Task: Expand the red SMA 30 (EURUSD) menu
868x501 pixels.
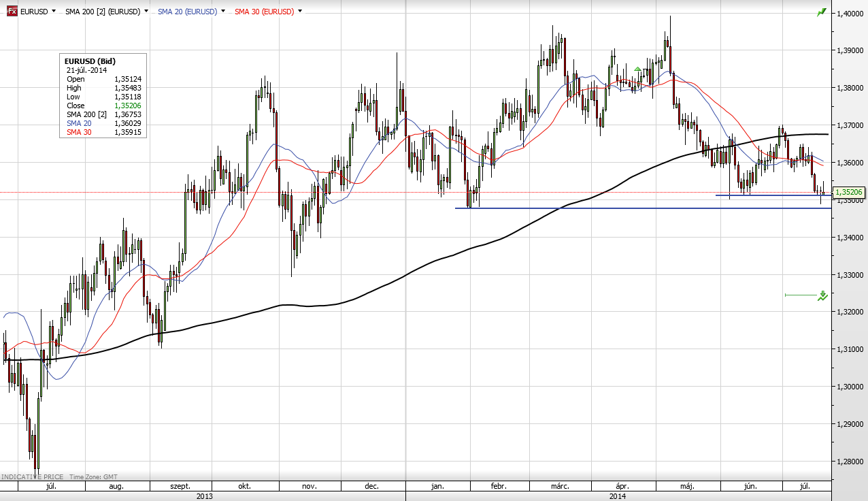Action: pos(300,12)
